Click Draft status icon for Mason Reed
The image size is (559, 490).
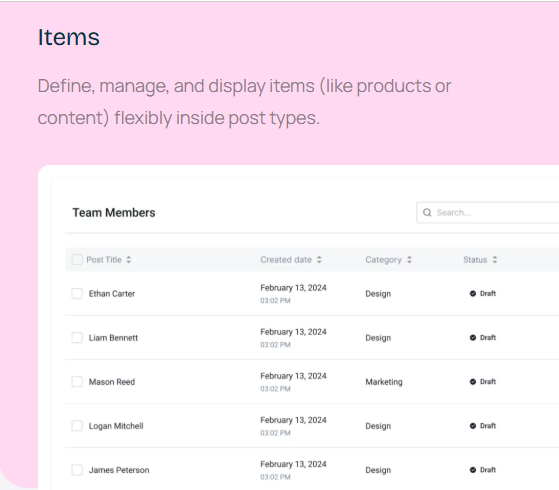click(x=473, y=382)
